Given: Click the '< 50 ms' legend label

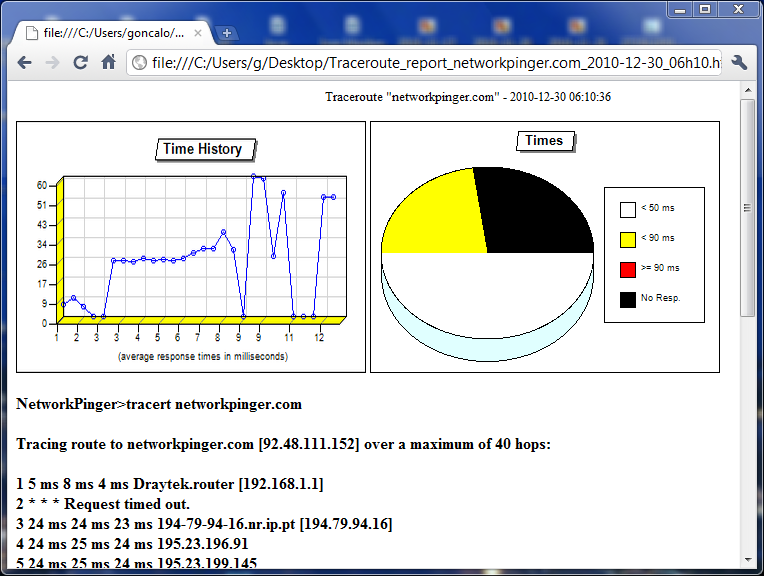Looking at the screenshot, I should pos(658,208).
